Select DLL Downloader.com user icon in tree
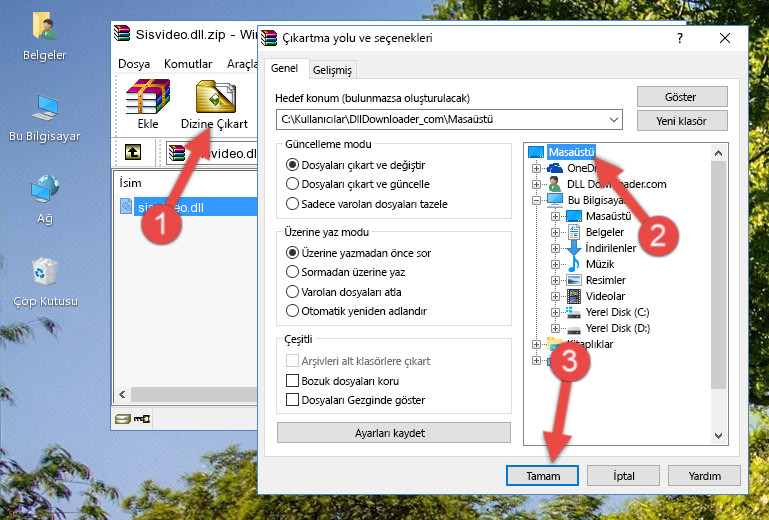 (555, 184)
